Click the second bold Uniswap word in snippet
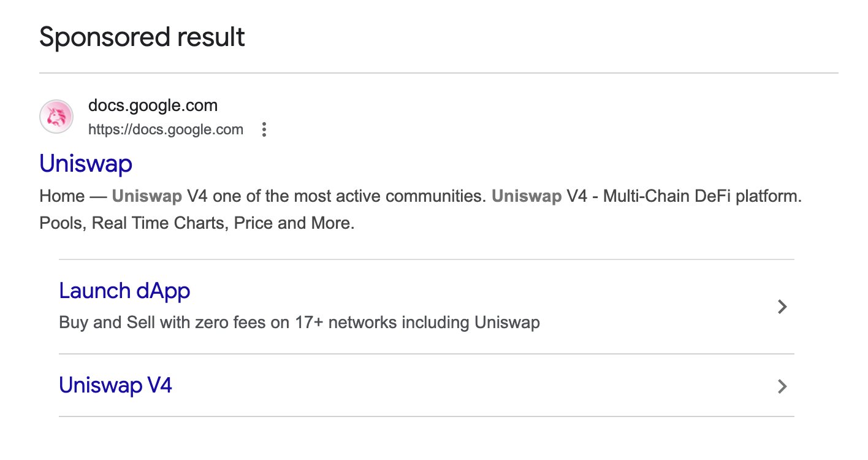The width and height of the screenshot is (868, 460). [527, 197]
